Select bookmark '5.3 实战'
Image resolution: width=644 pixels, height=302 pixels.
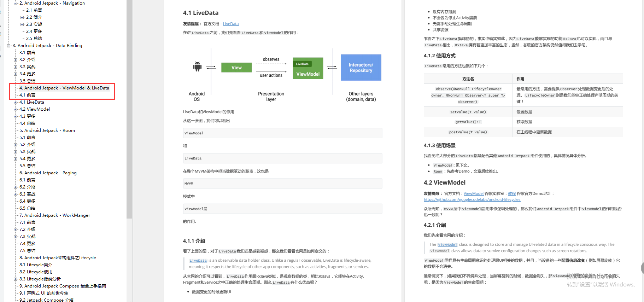pos(27,152)
